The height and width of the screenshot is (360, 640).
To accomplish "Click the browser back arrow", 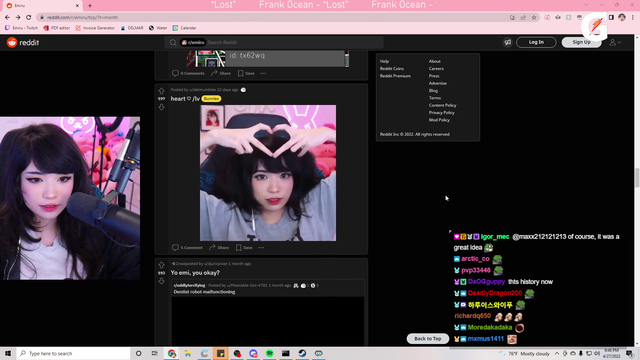I will coord(7,18).
